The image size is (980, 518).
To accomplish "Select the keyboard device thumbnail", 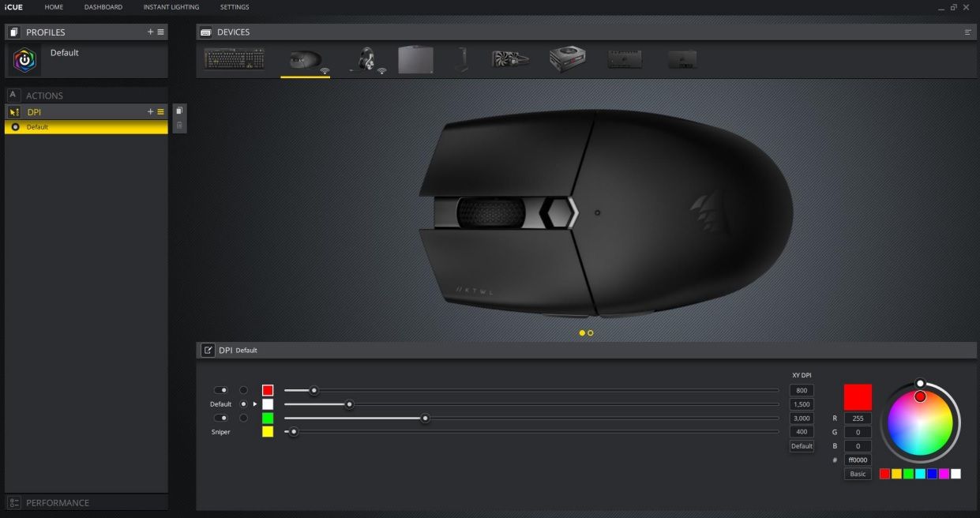I will (234, 60).
